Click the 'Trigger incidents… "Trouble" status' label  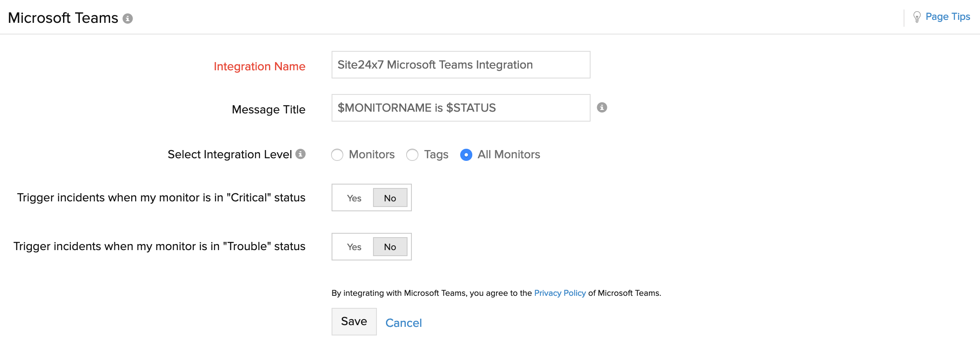tap(159, 246)
